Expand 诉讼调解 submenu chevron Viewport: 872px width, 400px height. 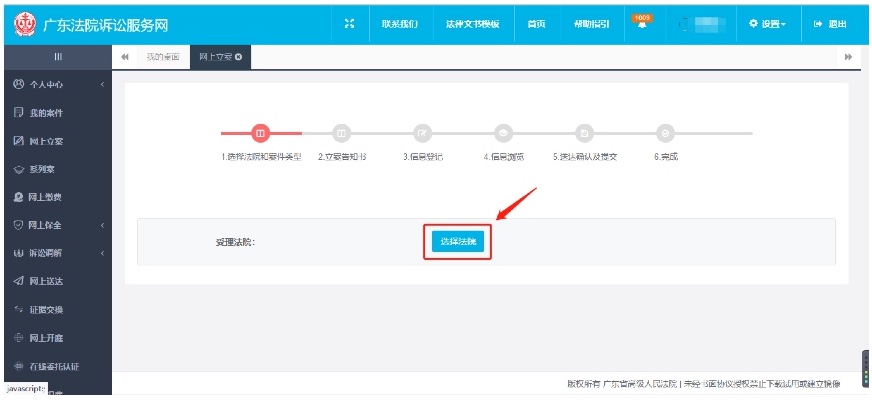point(103,253)
